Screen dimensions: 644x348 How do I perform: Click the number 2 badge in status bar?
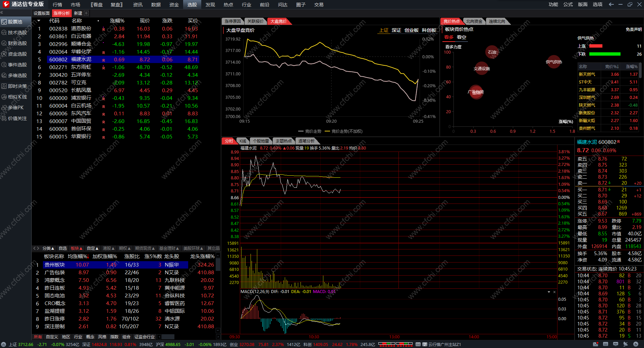425,344
